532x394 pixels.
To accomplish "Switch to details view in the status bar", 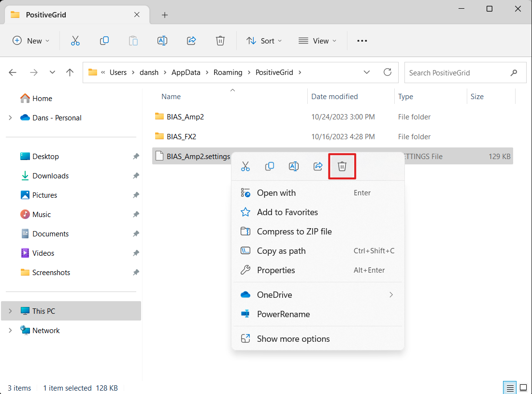I will click(510, 388).
